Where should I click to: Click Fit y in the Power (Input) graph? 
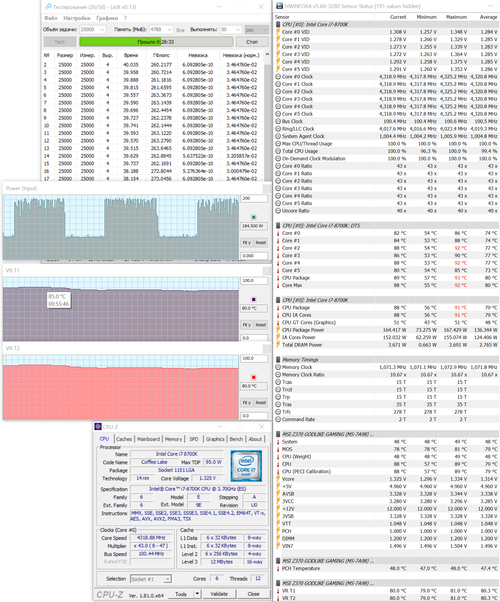coord(247,243)
